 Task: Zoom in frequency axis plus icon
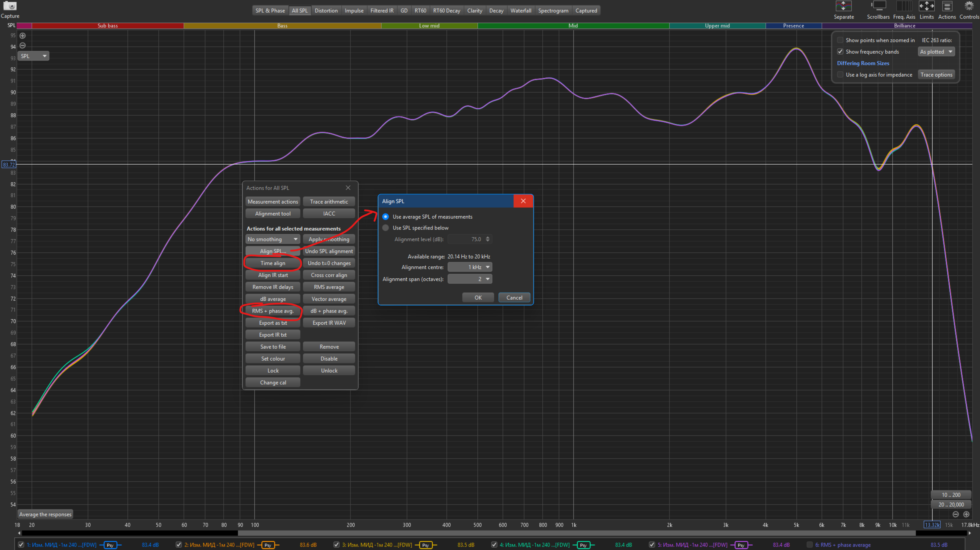click(x=966, y=514)
